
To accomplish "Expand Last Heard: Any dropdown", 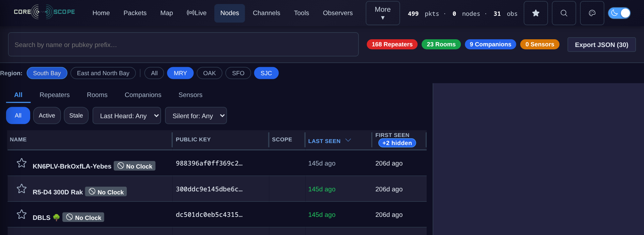I will [127, 115].
